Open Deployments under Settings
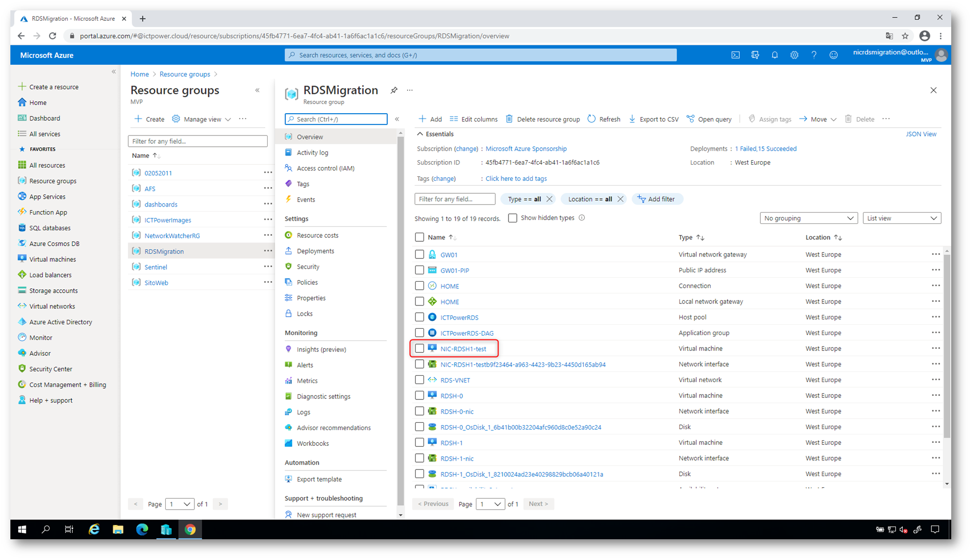Image resolution: width=972 pixels, height=560 pixels. pos(315,251)
